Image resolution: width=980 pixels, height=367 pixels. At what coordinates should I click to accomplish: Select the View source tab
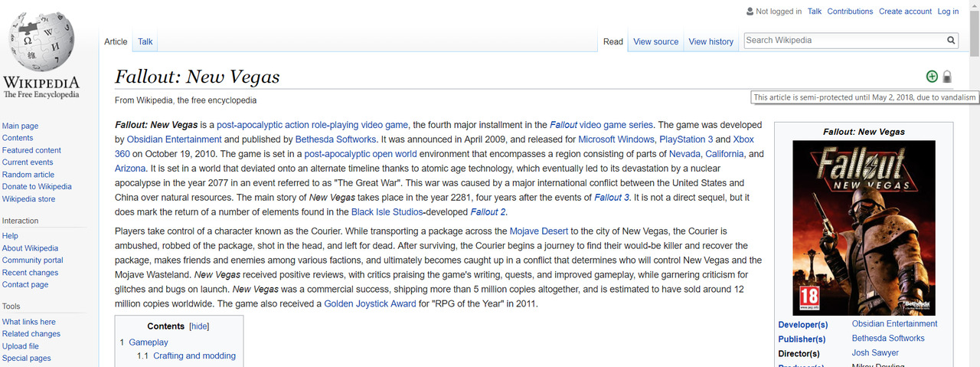tap(655, 41)
